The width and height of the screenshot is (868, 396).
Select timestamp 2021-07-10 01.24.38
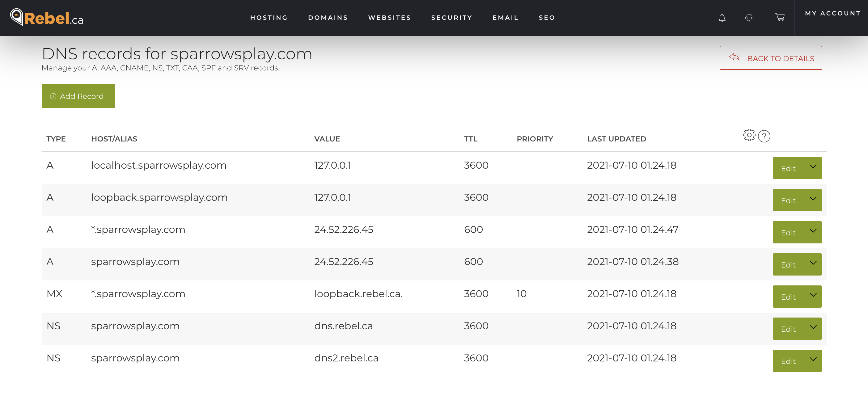(x=633, y=262)
